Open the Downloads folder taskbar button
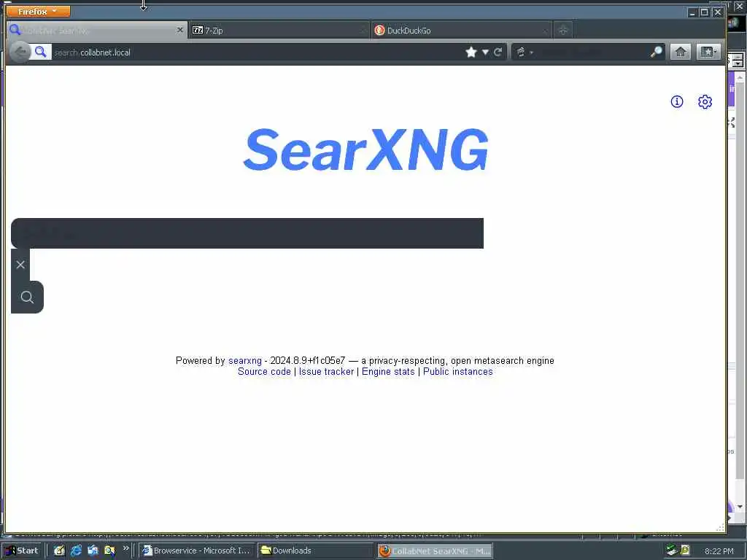Image resolution: width=747 pixels, height=560 pixels. point(316,551)
